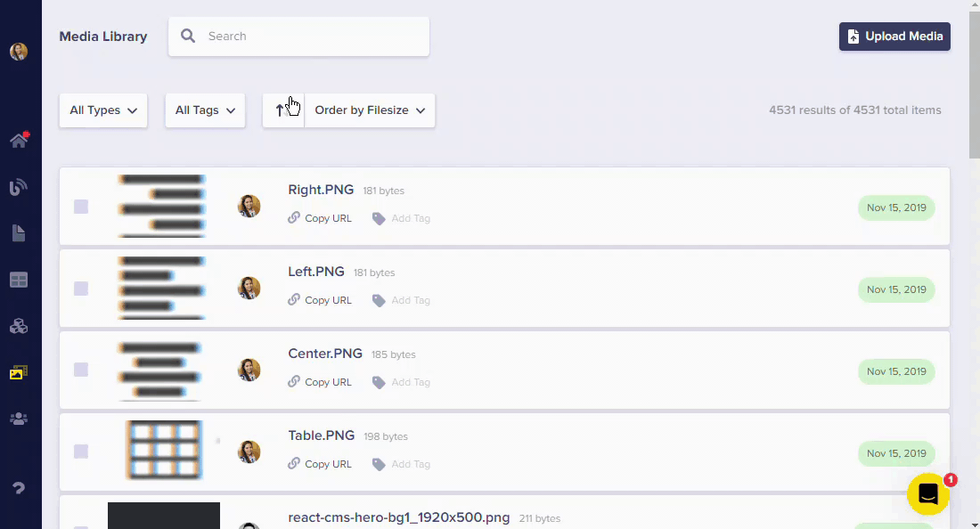Open the Blog feed sidebar icon

(x=19, y=187)
